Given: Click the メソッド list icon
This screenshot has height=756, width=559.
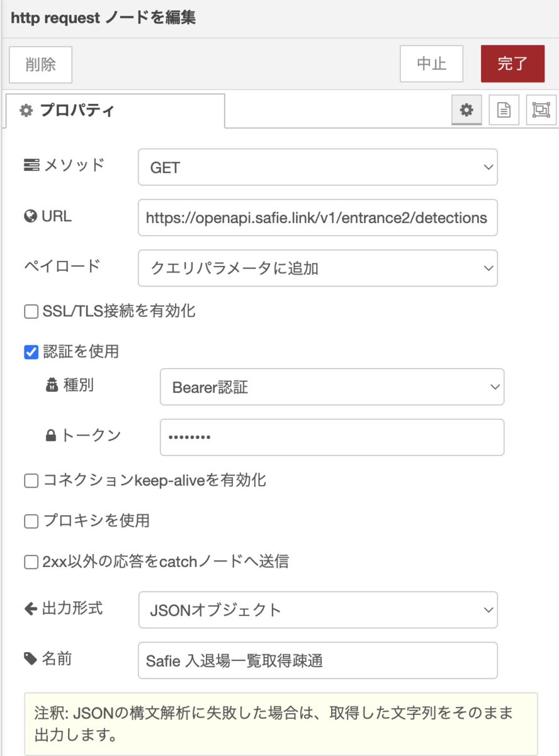Looking at the screenshot, I should point(31,166).
